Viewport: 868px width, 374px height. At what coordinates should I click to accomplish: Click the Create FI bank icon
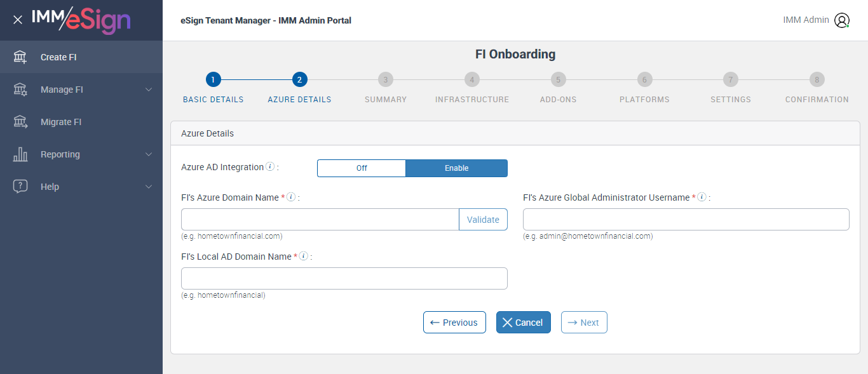point(20,57)
